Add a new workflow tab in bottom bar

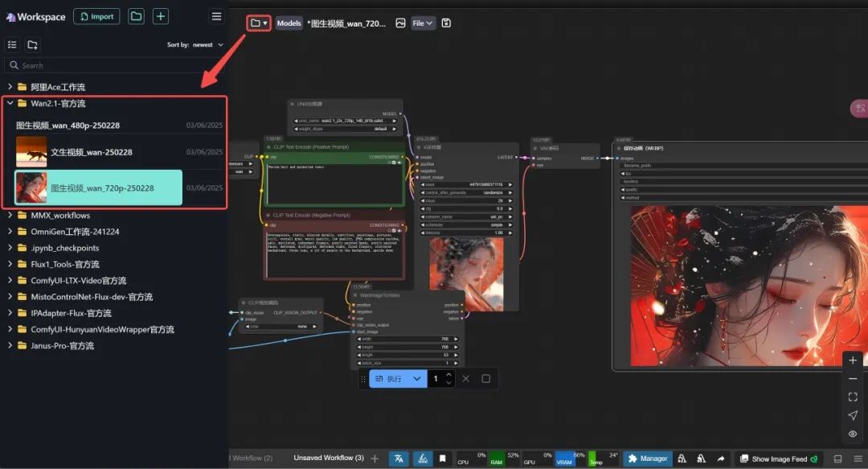375,459
